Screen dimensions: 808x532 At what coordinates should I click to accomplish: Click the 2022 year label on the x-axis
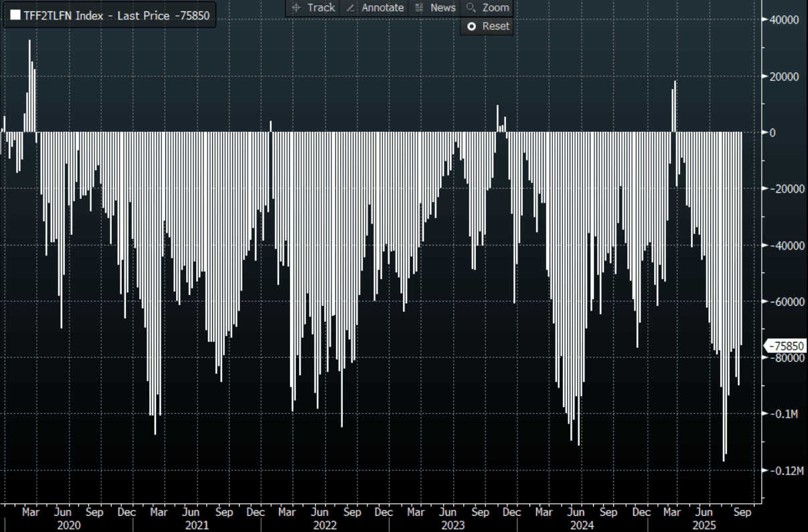click(x=325, y=525)
